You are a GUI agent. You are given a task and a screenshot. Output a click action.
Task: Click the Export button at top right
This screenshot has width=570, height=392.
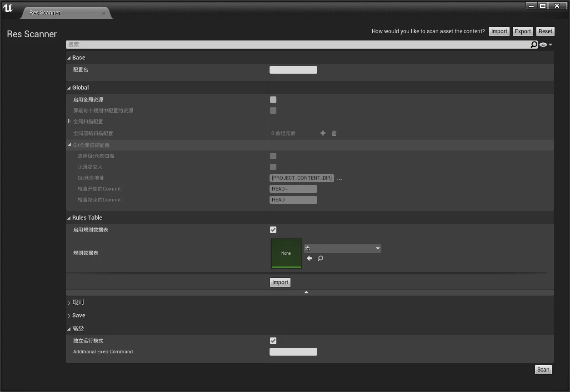(523, 31)
